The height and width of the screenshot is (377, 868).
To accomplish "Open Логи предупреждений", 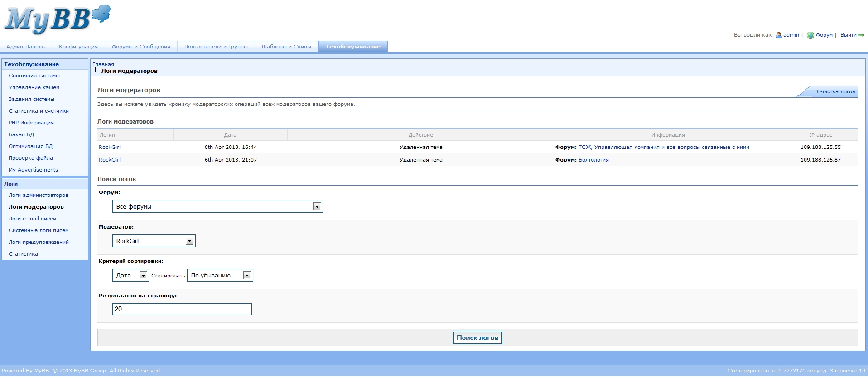I will [39, 242].
